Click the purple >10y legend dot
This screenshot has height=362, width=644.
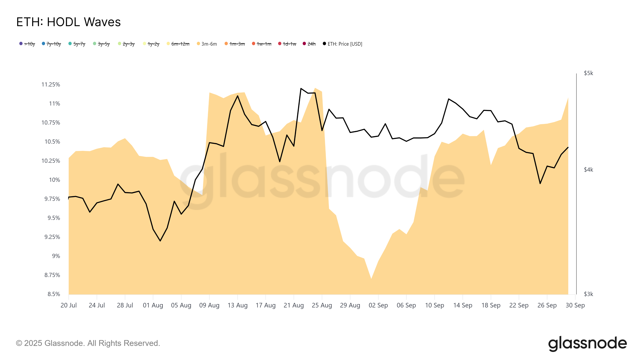coord(21,44)
